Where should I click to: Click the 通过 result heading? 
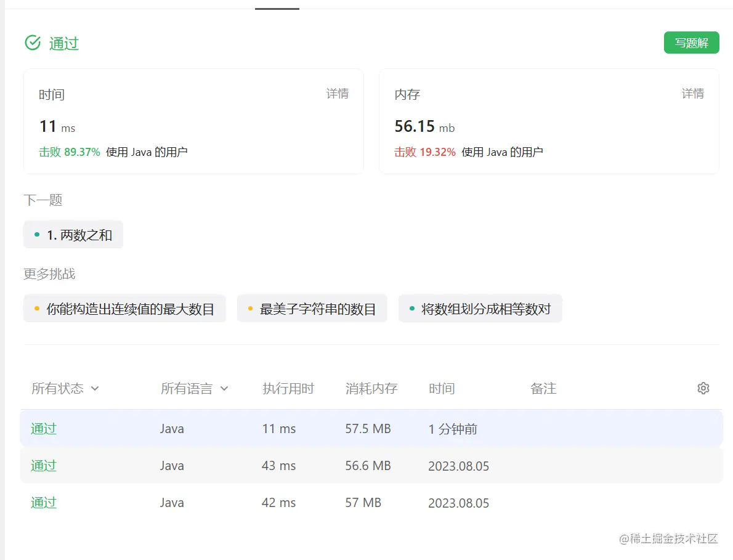64,44
